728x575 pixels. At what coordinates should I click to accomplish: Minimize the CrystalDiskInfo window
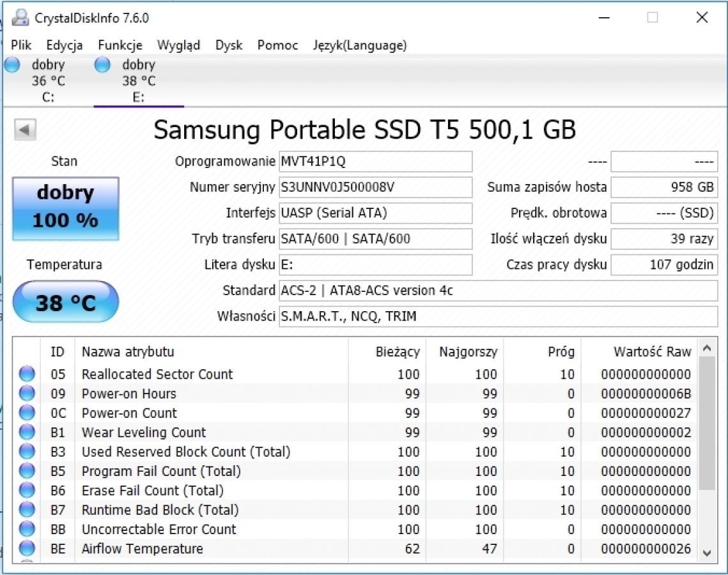coord(604,18)
